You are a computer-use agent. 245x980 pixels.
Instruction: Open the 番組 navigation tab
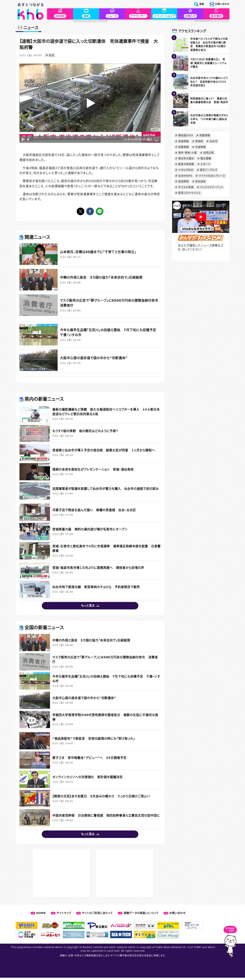click(86, 14)
